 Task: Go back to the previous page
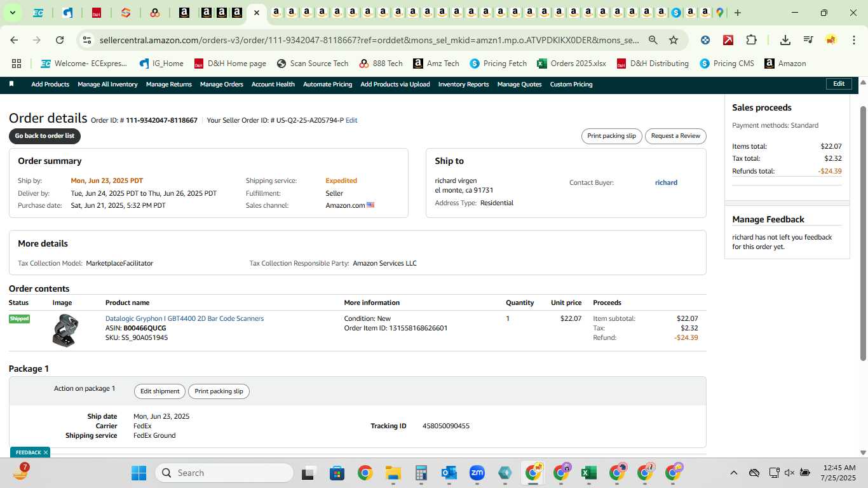(x=14, y=40)
